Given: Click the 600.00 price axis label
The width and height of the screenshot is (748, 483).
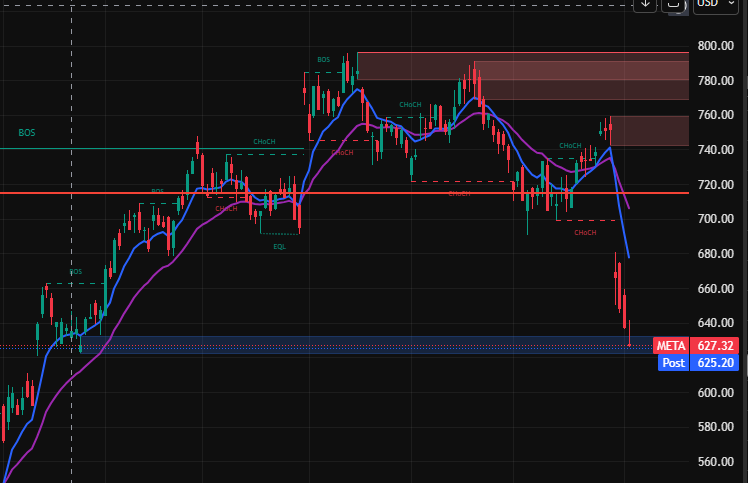Looking at the screenshot, I should (716, 393).
